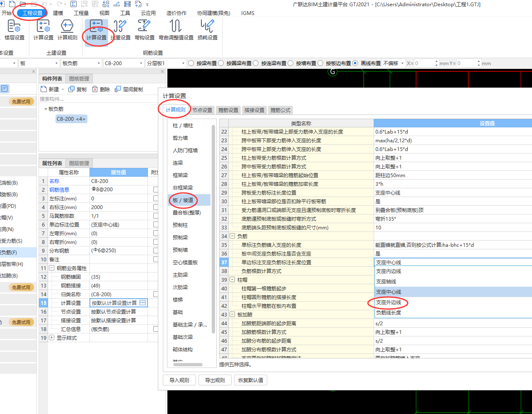Collapse 板负筋 tree node in component list

tap(46, 109)
